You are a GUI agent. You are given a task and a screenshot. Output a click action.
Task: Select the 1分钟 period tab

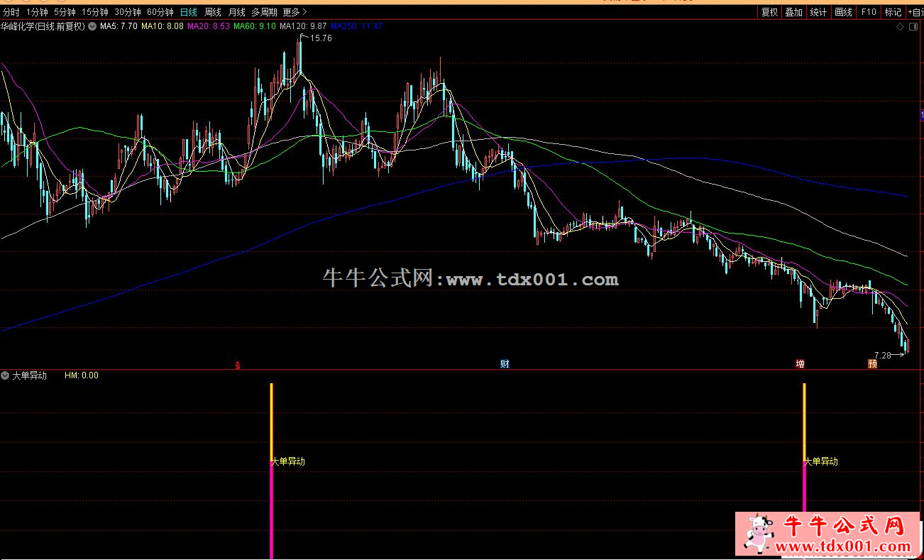(37, 12)
